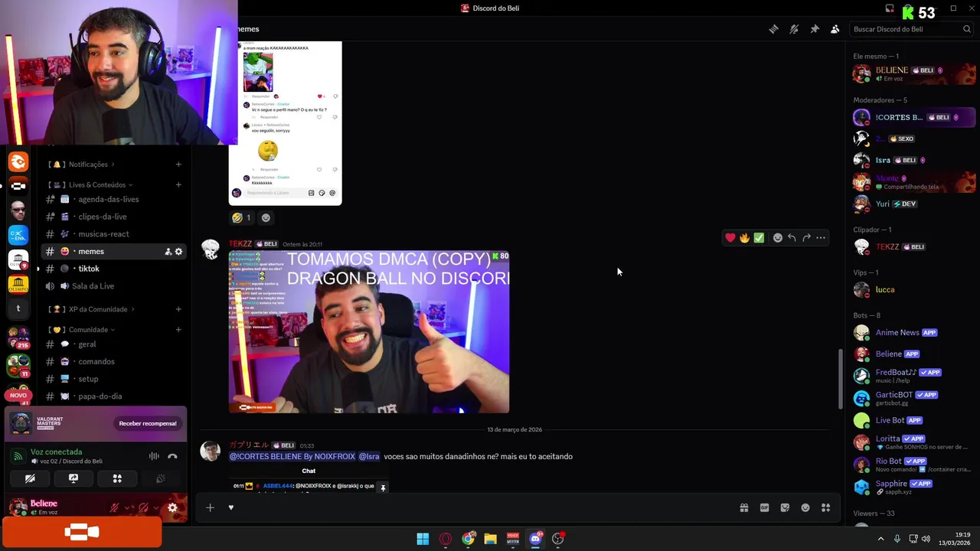Disconnect from voice call
Screen dimensions: 980x551
tap(172, 457)
